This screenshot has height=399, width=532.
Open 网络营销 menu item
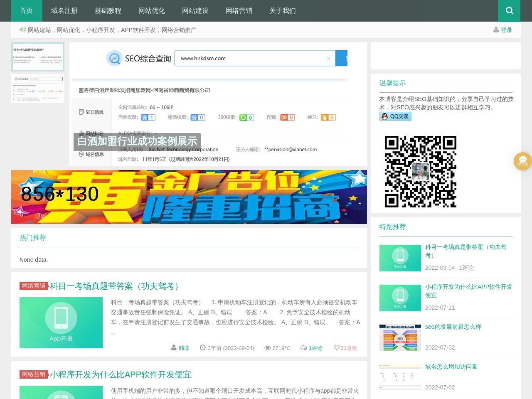pyautogui.click(x=239, y=11)
